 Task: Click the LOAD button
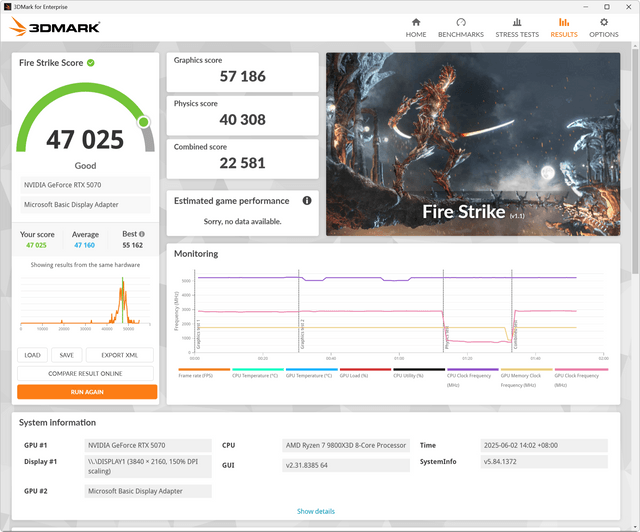point(32,355)
